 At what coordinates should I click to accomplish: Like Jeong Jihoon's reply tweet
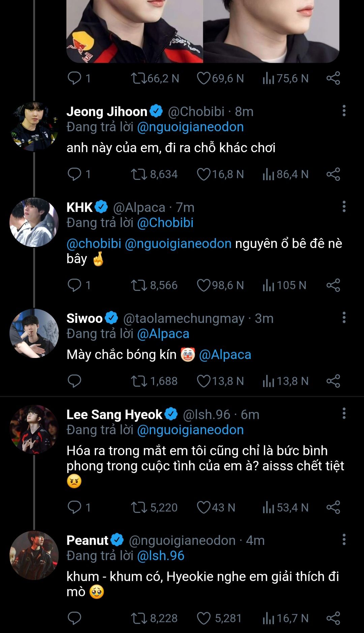point(204,174)
